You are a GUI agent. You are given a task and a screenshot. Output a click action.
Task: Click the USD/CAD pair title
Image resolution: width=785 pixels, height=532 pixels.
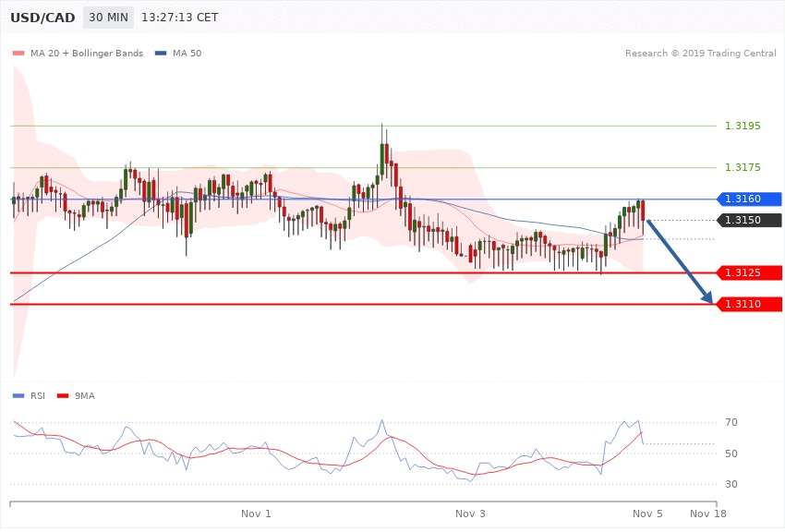[42, 18]
